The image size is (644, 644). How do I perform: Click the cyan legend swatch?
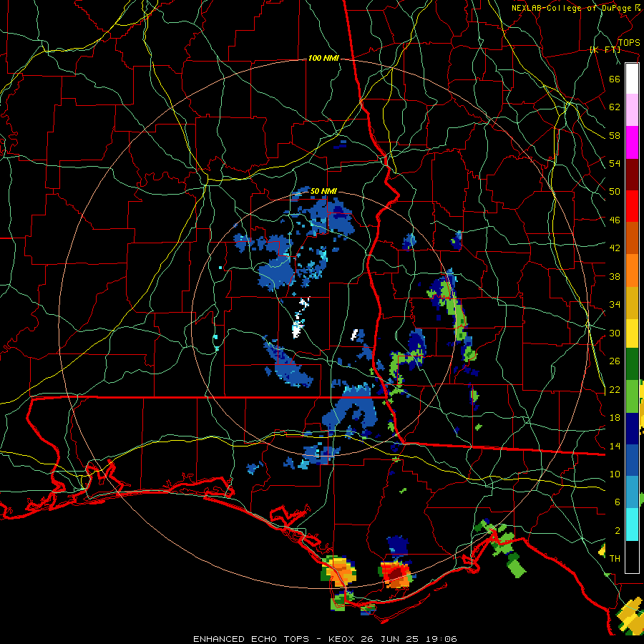tap(632, 525)
